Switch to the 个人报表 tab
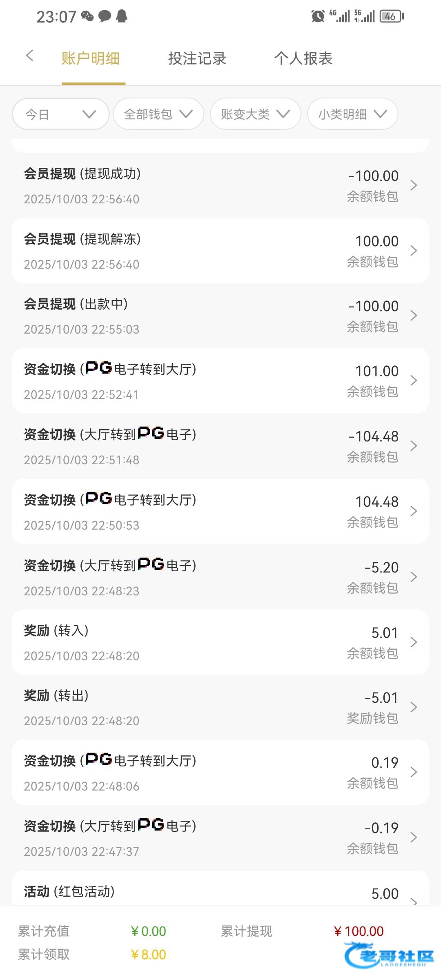Image resolution: width=441 pixels, height=980 pixels. tap(303, 58)
